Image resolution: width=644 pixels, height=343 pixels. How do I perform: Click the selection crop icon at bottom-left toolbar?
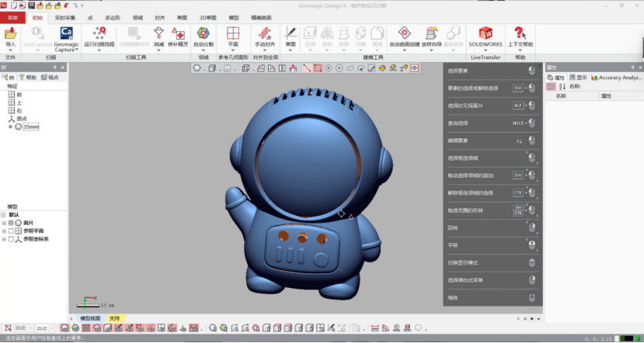click(8, 328)
